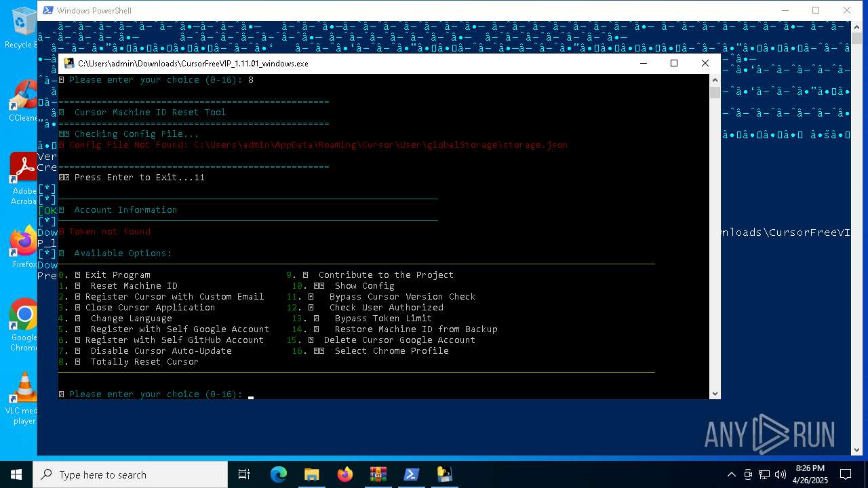This screenshot has height=488, width=868.
Task: Open WinRAR from the taskbar
Action: (x=378, y=474)
